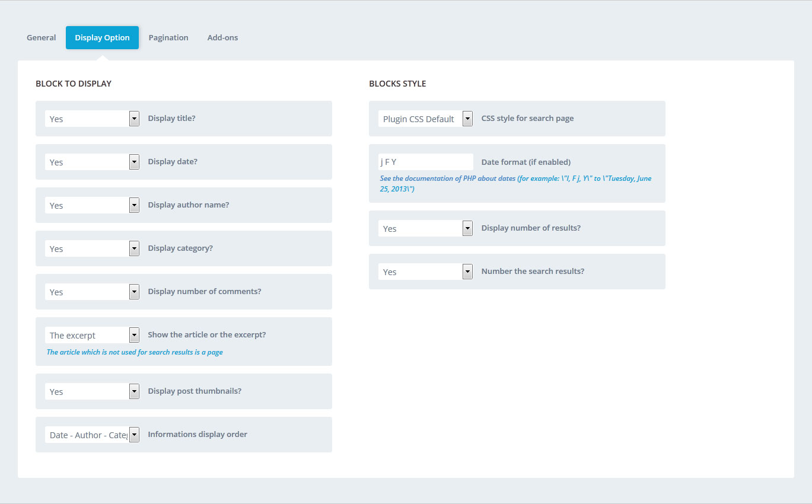Open the Display number of comments dropdown
The image size is (812, 504).
point(92,292)
